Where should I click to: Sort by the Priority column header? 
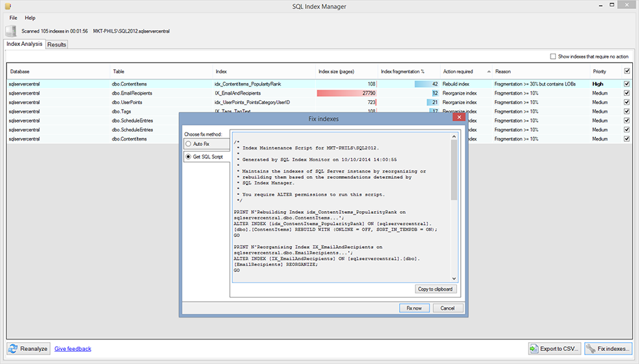(x=605, y=71)
